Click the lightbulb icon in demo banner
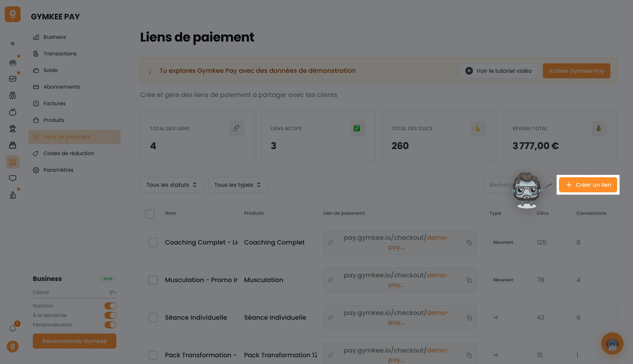This screenshot has height=364, width=633. pos(150,70)
